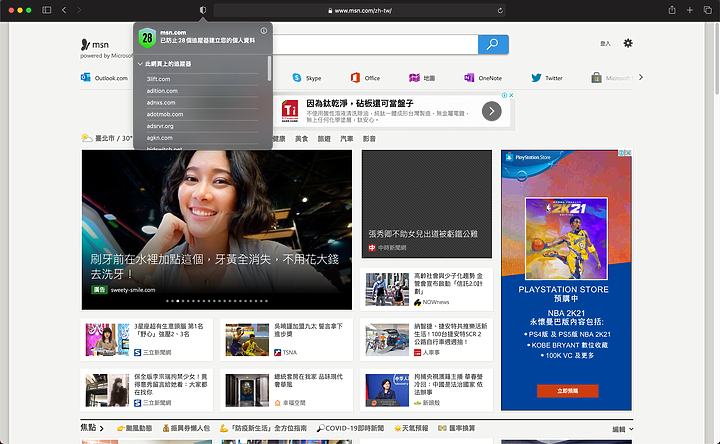
Task: Expand the 焦點 section chevron
Action: [101, 428]
